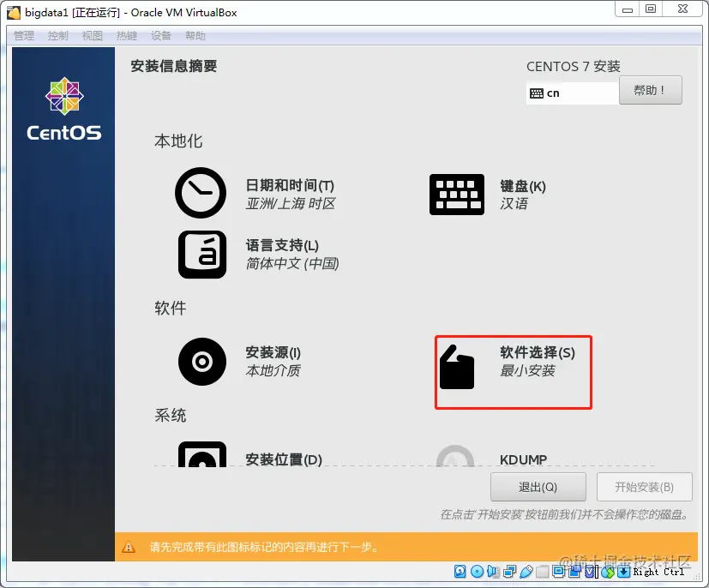Click the network adapters status icon
Viewport: 709px width, 588px height.
pos(509,573)
